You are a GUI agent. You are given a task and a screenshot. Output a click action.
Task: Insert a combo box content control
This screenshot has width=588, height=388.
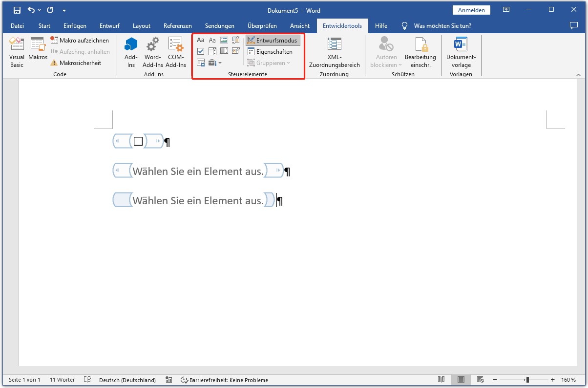point(212,51)
